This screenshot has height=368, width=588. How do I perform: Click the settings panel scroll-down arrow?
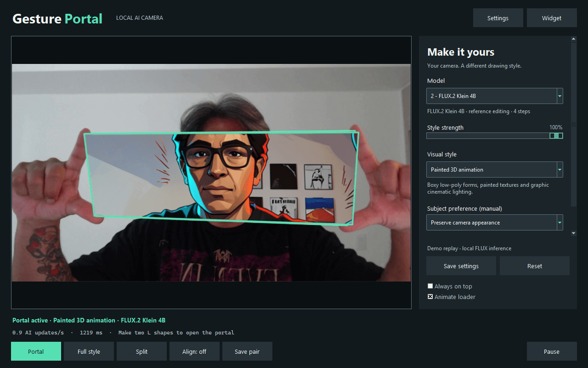coord(573,233)
